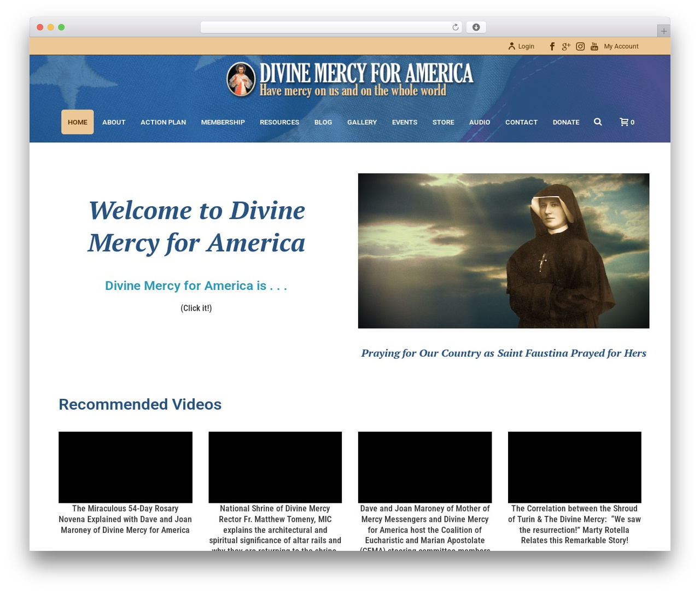Viewport: 700px width, 593px height.
Task: Click the browser download button
Action: 476,27
